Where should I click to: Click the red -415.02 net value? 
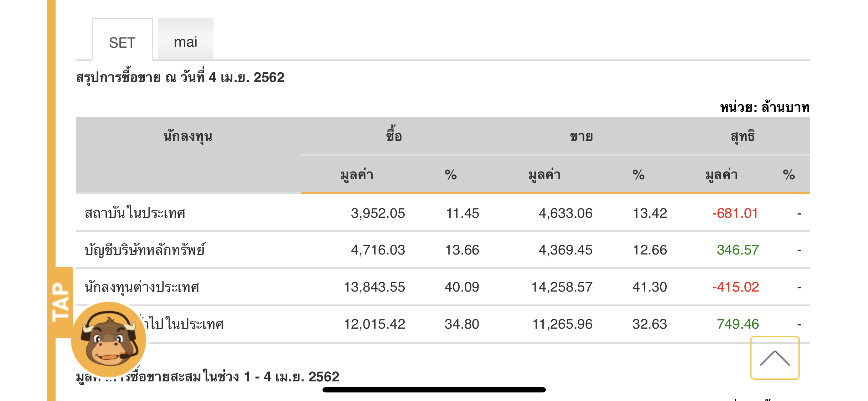[x=735, y=287]
